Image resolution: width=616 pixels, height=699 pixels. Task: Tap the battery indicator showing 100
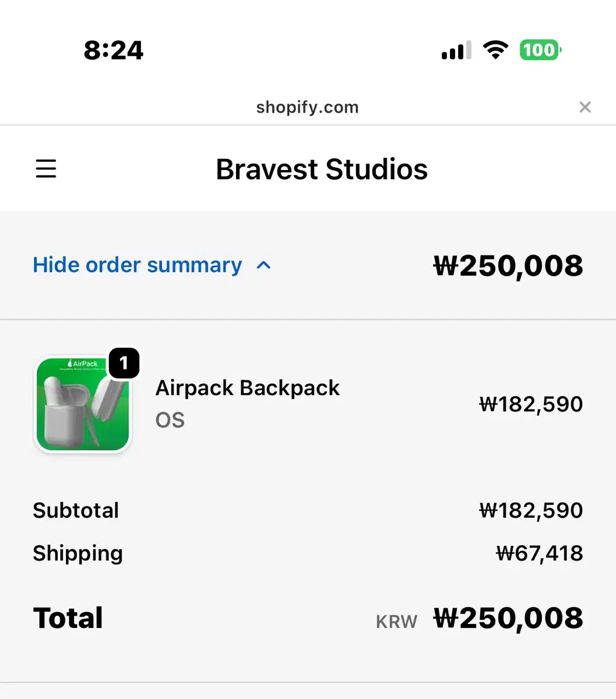pyautogui.click(x=540, y=51)
